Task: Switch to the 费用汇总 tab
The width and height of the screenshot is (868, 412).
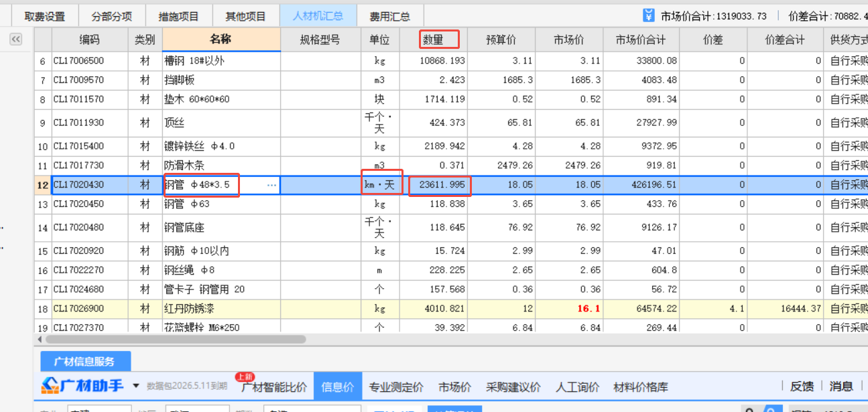Action: [x=390, y=15]
